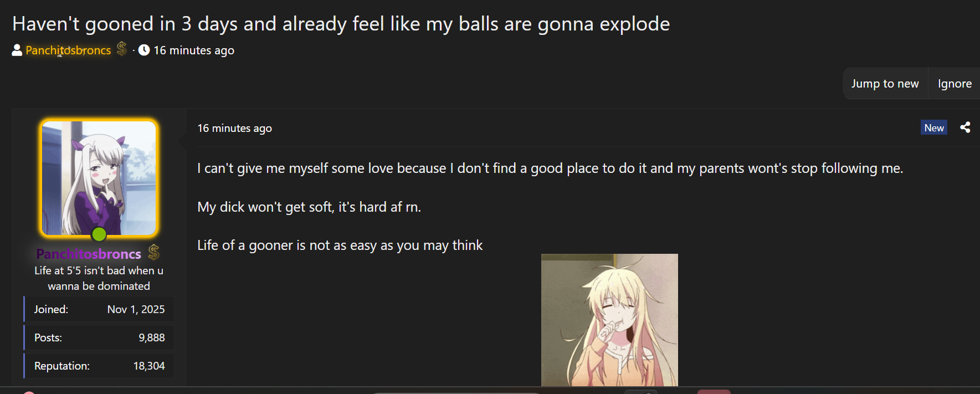Click the Jump to new button

pos(885,84)
